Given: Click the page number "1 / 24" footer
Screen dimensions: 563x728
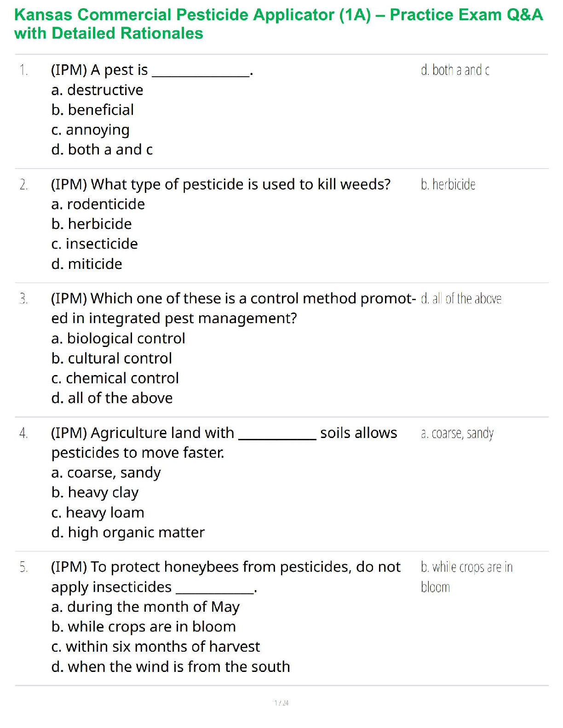Looking at the screenshot, I should tap(281, 703).
